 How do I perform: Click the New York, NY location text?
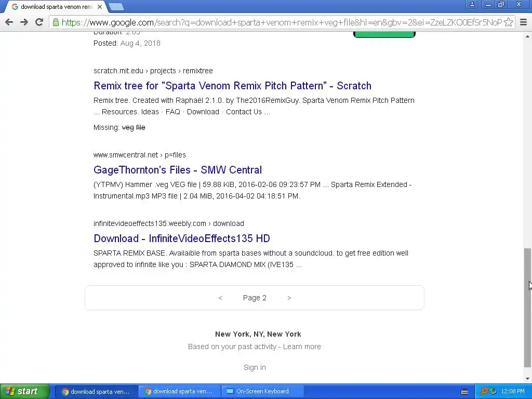[x=258, y=334]
